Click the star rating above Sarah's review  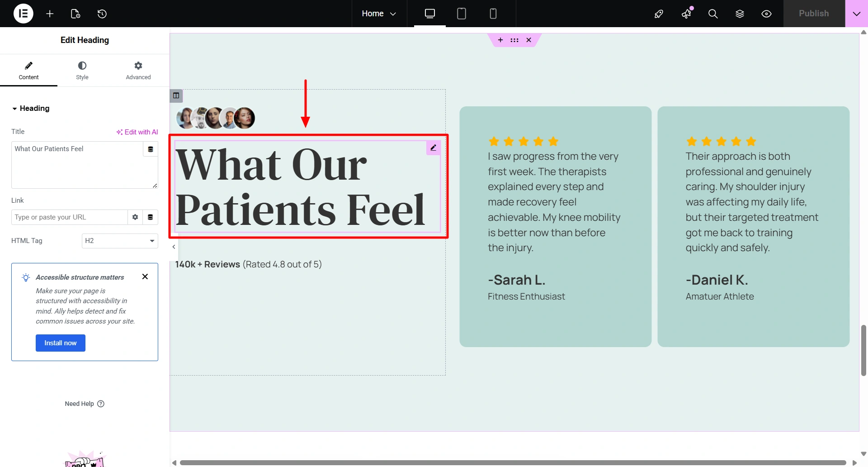[524, 142]
